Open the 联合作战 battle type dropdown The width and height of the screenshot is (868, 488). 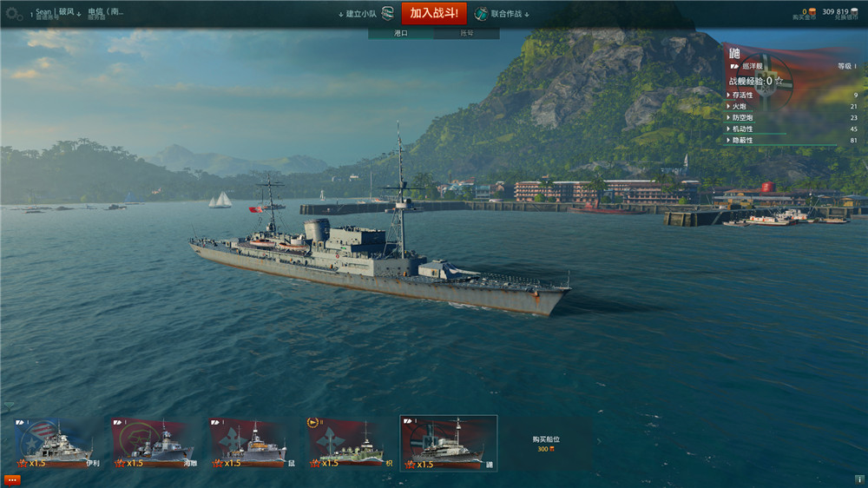(510, 14)
